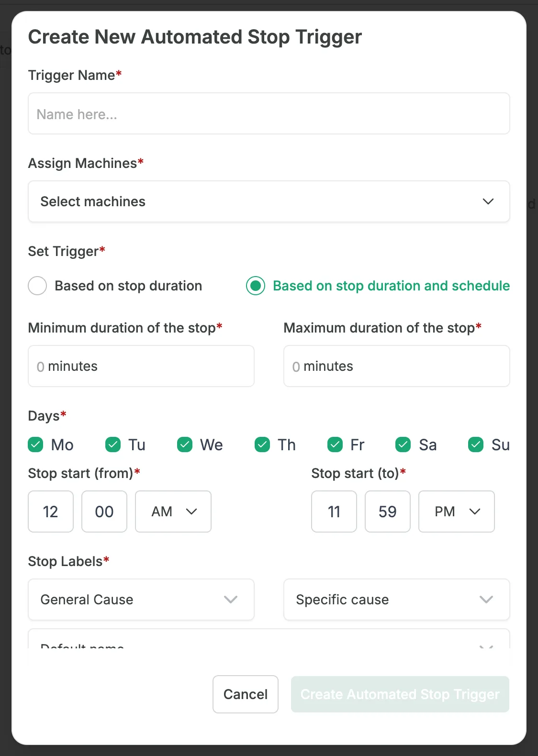Uncheck the Sa day checkbox
This screenshot has width=538, height=756.
tap(403, 445)
